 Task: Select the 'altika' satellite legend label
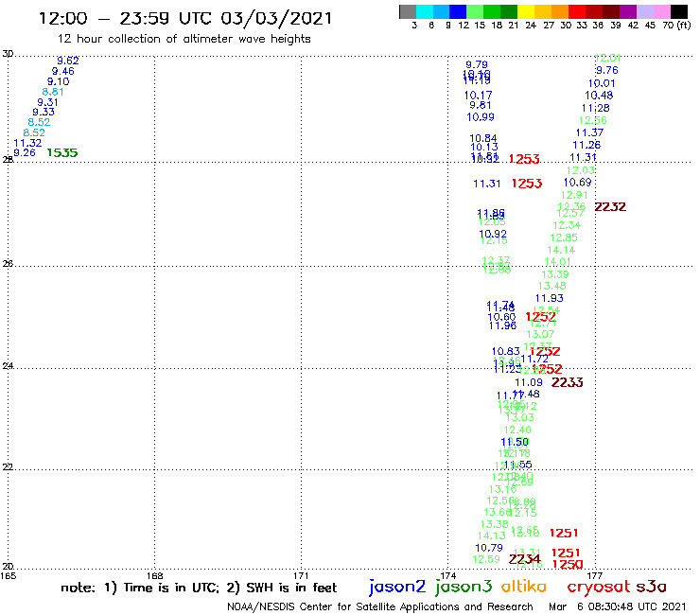point(524,586)
